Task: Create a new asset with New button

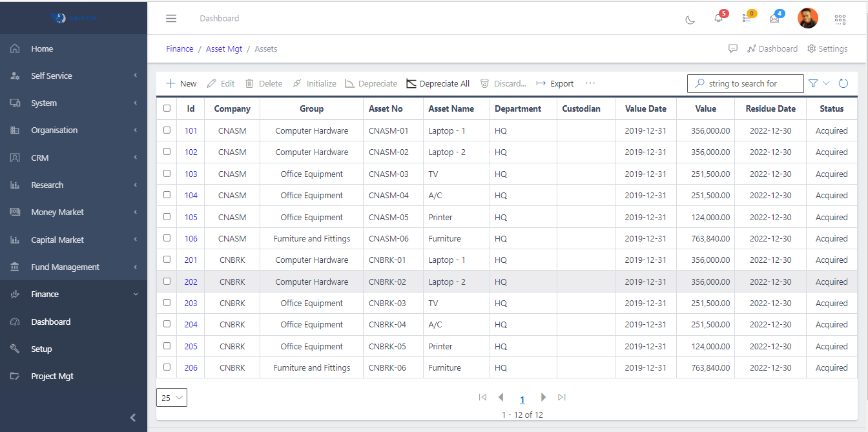Action: 181,83
